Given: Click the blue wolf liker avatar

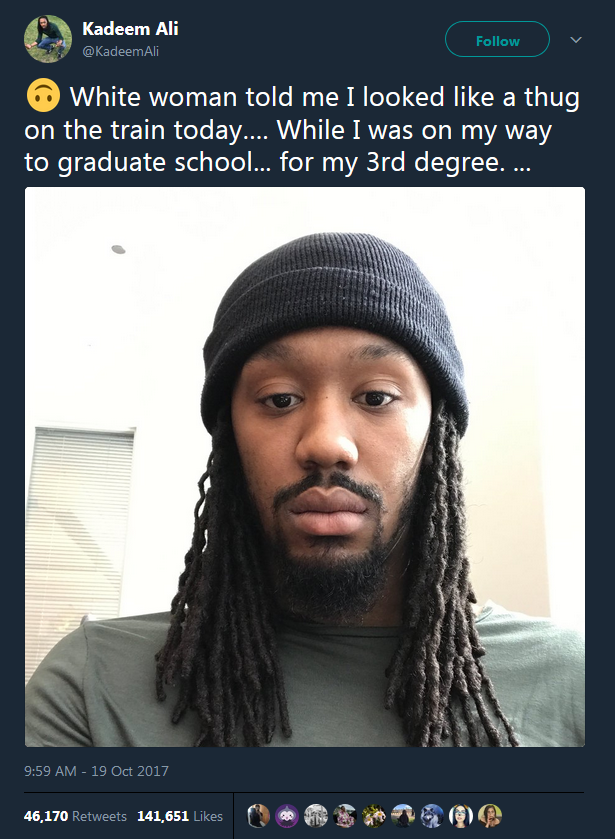Looking at the screenshot, I should [431, 816].
